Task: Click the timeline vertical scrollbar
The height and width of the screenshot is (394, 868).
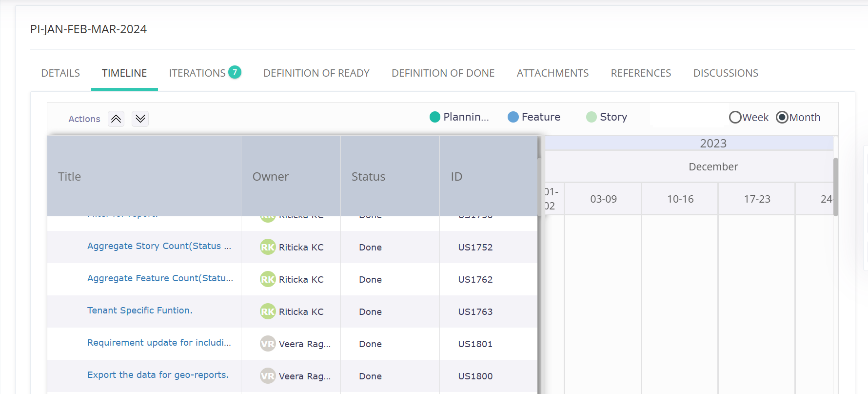Action: click(x=835, y=187)
